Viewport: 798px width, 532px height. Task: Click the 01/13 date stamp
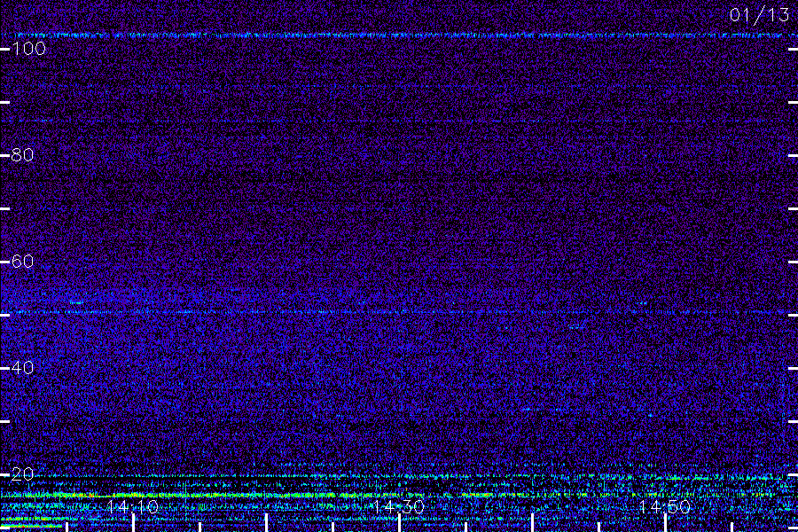pos(759,15)
